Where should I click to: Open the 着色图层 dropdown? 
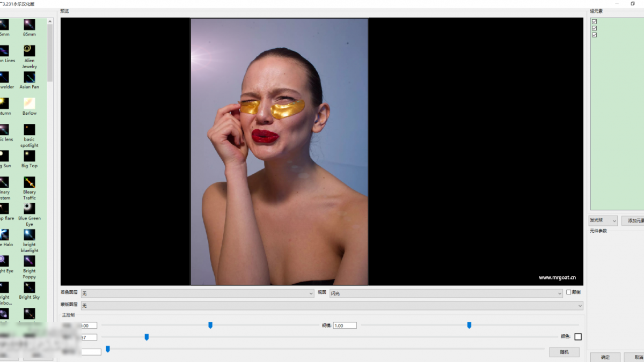(x=197, y=293)
